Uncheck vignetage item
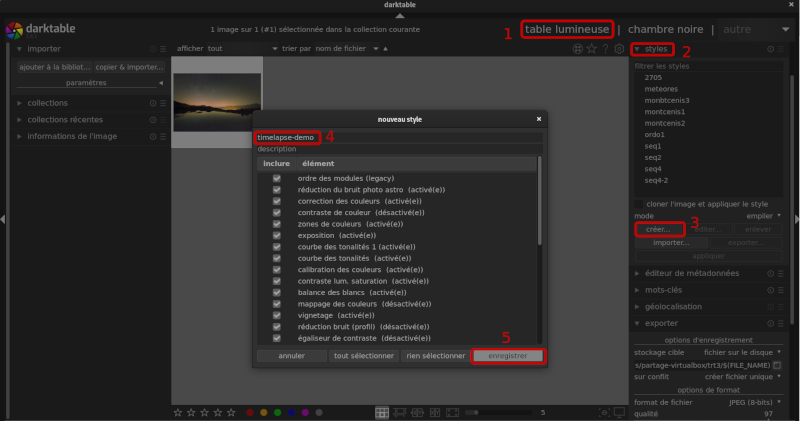Image resolution: width=800 pixels, height=421 pixels. click(x=277, y=315)
